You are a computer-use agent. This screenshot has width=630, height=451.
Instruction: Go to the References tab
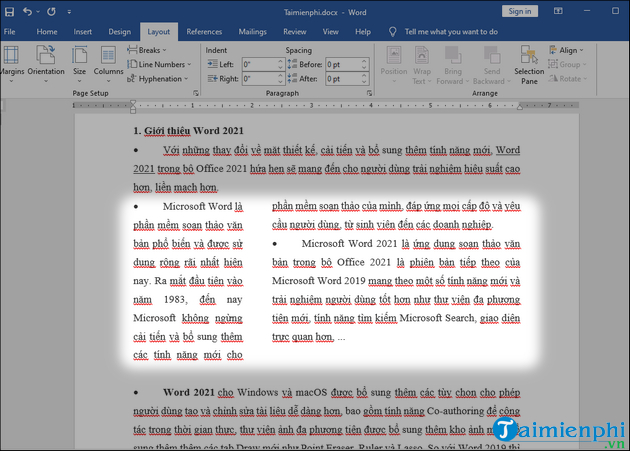pos(204,32)
